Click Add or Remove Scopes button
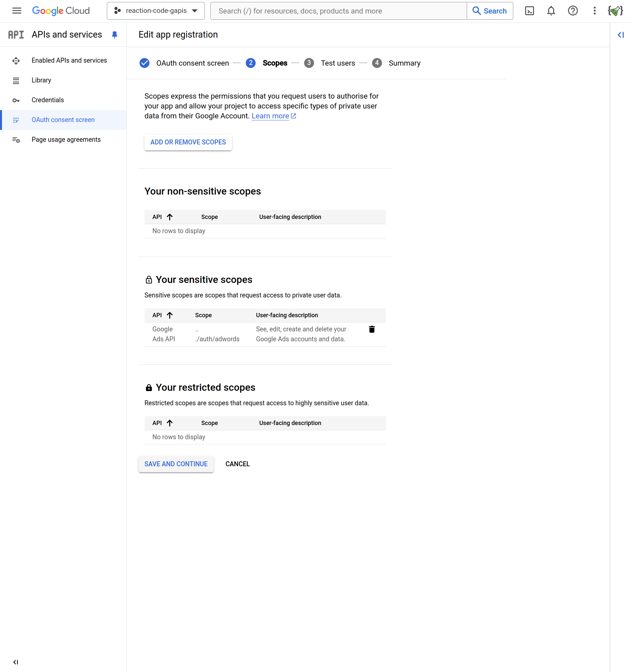 coord(188,142)
